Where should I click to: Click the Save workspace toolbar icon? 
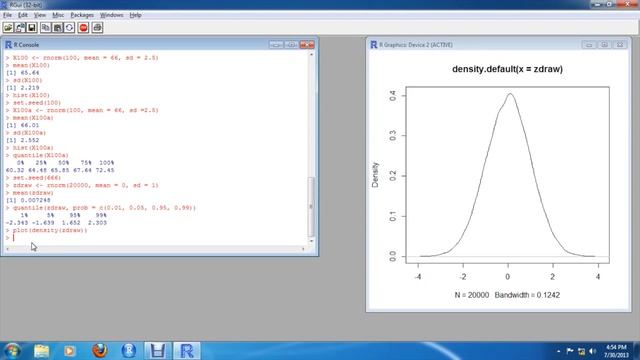point(31,28)
